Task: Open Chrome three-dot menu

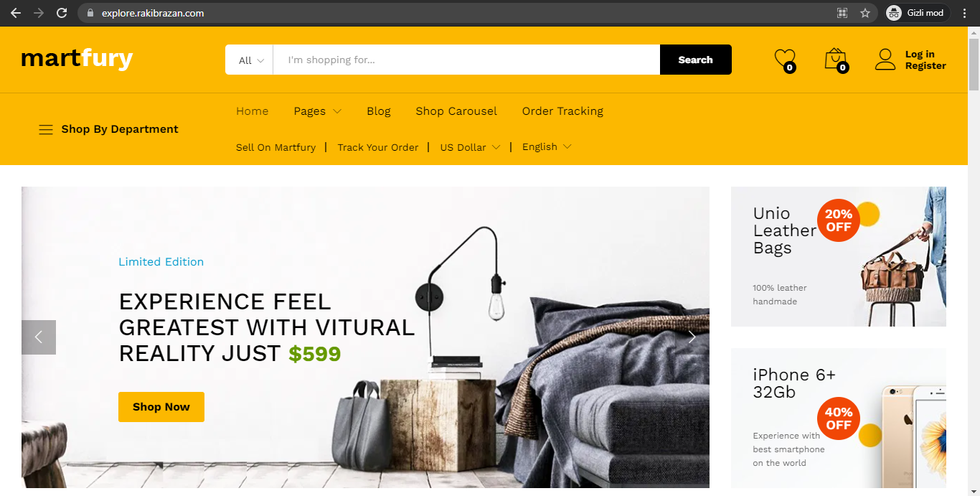Action: [965, 13]
